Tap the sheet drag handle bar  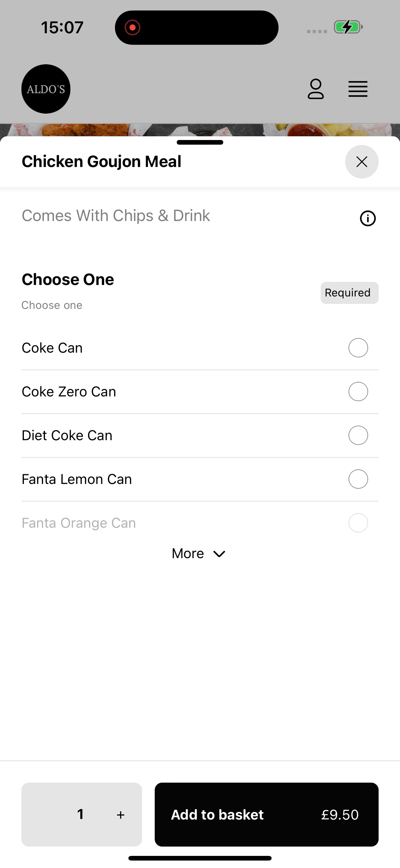[200, 142]
